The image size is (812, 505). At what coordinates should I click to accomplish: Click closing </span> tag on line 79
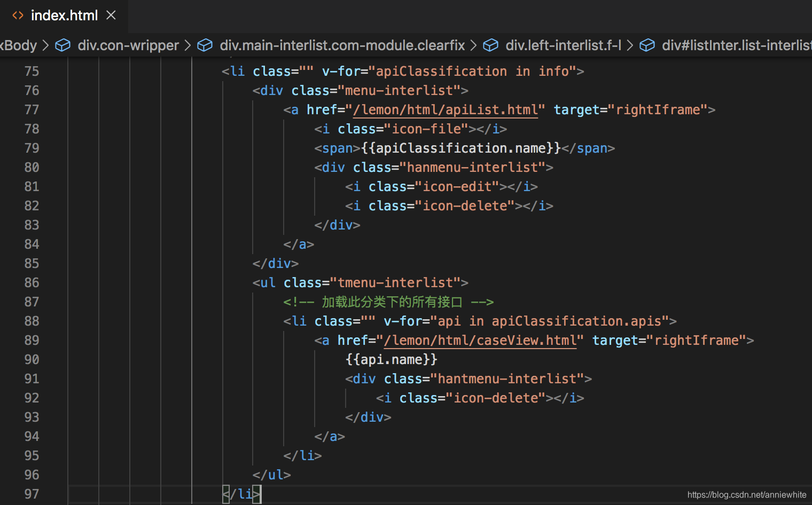coord(588,148)
